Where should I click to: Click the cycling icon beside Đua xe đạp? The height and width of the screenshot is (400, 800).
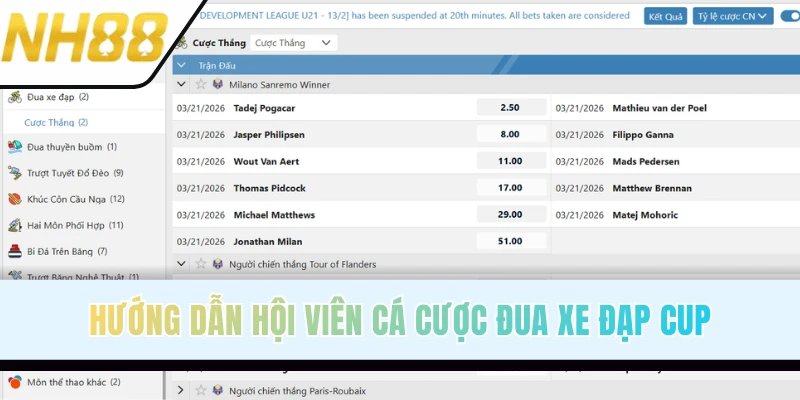[15, 97]
